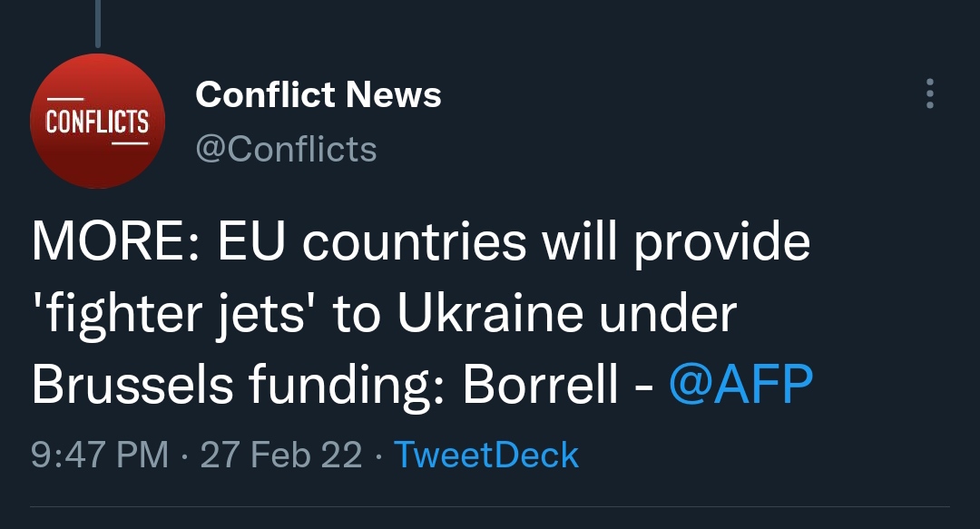Click the @Conflicts account handle
980x529 pixels.
coord(286,148)
